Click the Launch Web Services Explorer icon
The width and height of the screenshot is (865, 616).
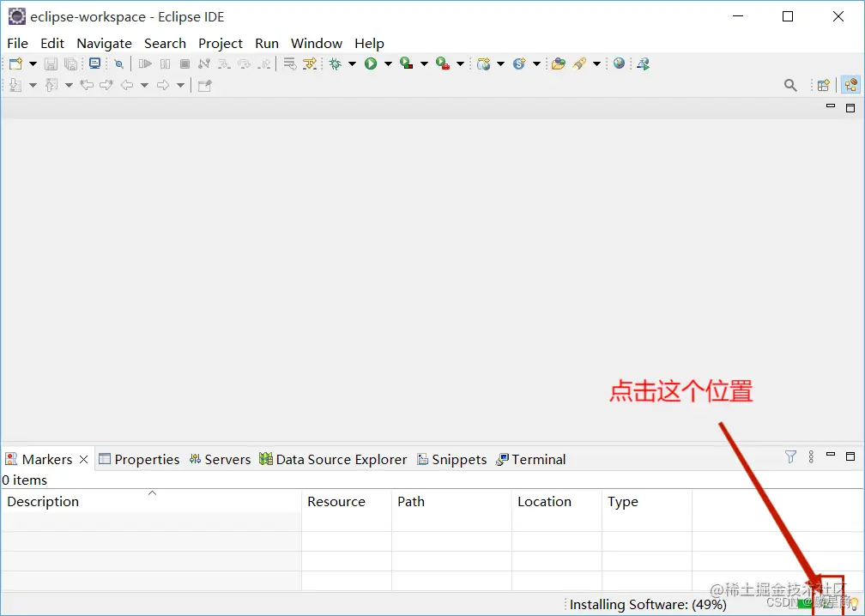pos(644,64)
